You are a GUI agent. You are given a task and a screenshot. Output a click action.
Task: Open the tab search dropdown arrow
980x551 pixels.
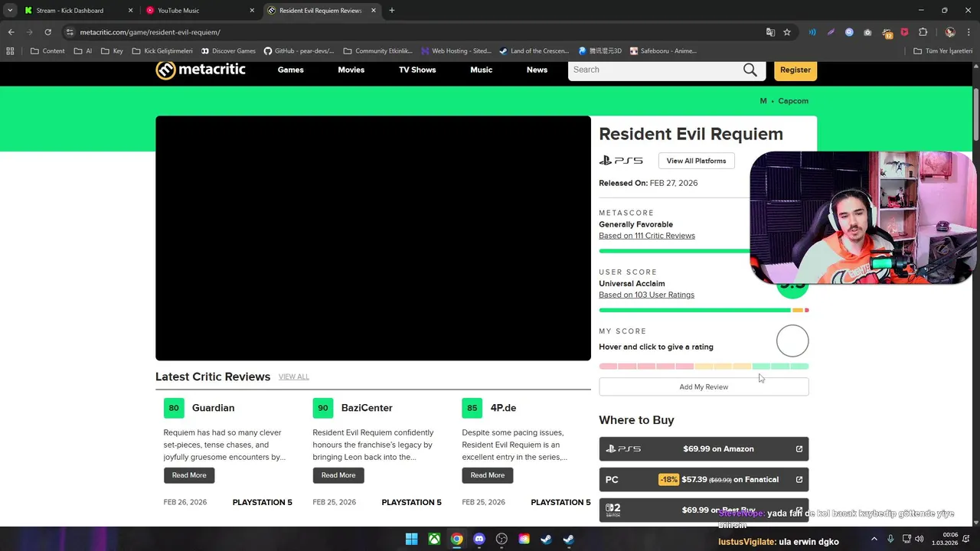[x=10, y=11]
